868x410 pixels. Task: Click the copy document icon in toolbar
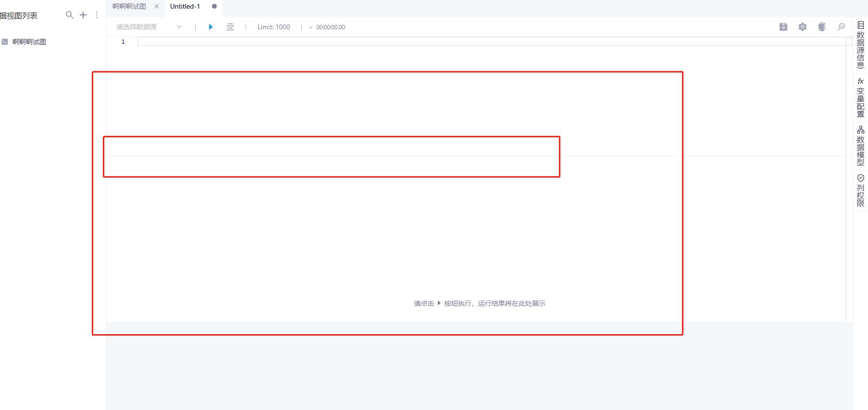tap(822, 27)
